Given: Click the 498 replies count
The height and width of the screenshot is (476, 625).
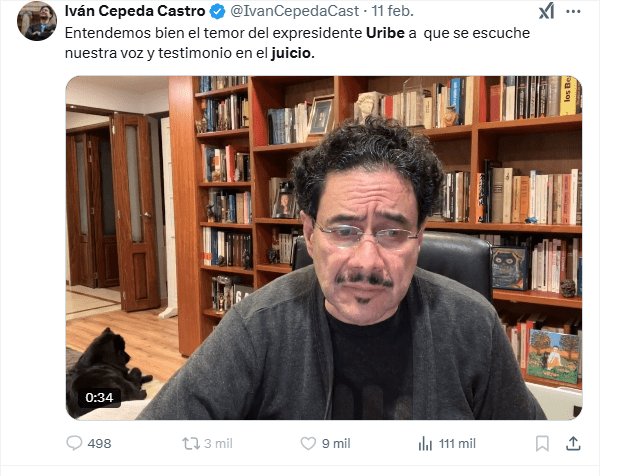Looking at the screenshot, I should (99, 444).
